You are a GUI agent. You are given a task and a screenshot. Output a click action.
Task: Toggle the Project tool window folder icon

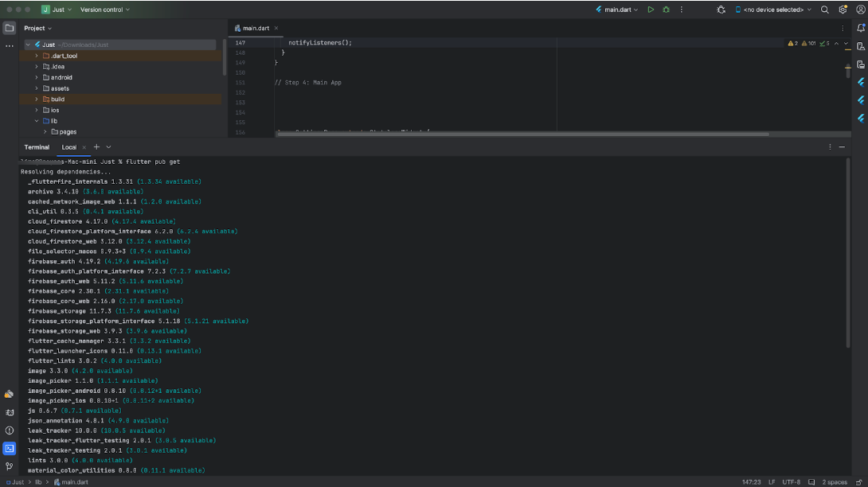pos(9,28)
